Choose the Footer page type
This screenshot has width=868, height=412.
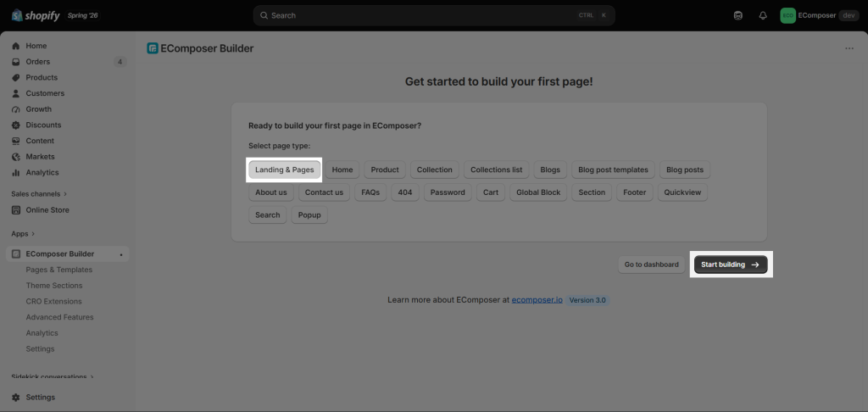[634, 192]
